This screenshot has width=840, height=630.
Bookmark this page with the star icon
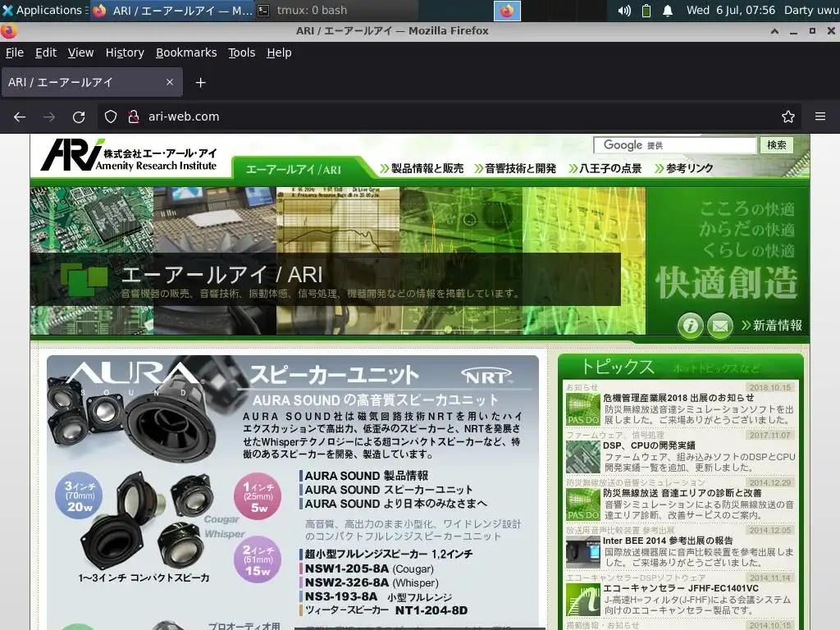pos(788,116)
